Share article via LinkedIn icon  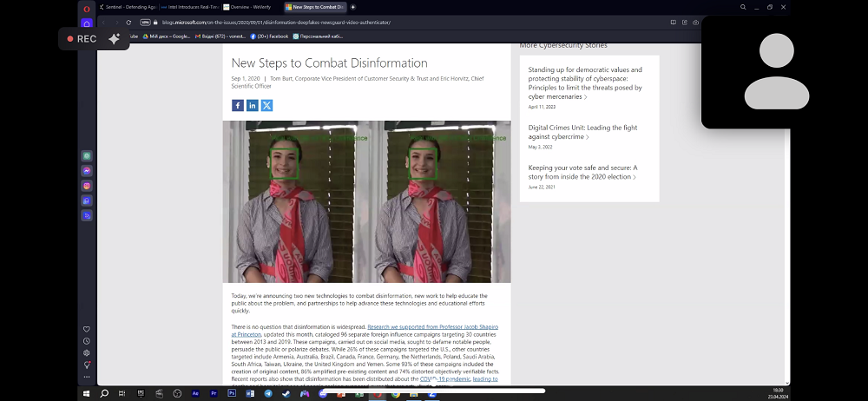coord(252,105)
